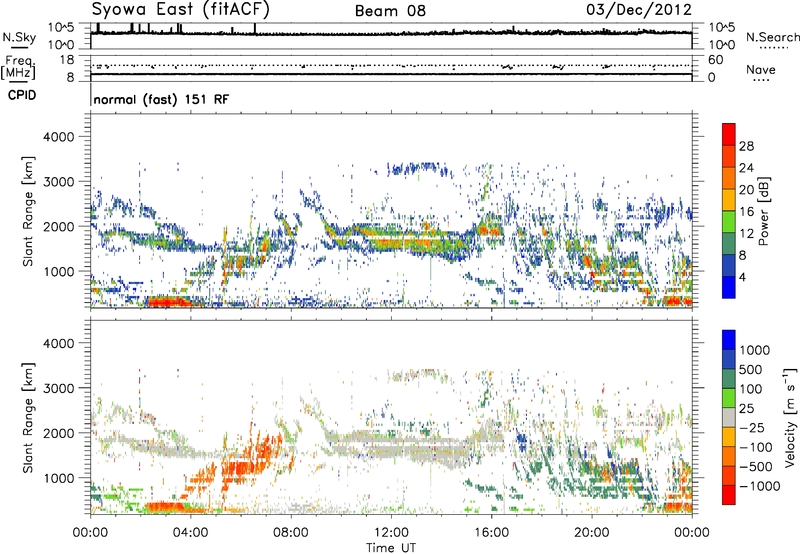Click the 'Syowa East (fitACF)' plot title
This screenshot has height=554, width=800.
tap(181, 9)
